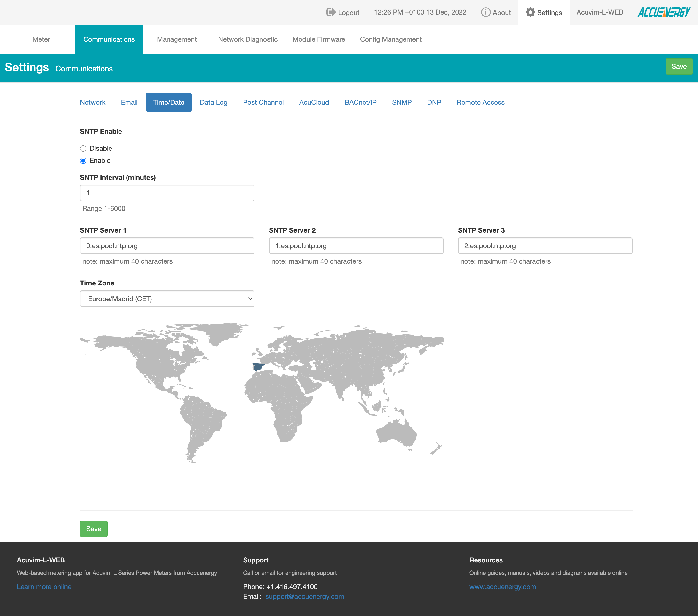The height and width of the screenshot is (616, 698).
Task: Open the www.accuenergy.com link
Action: click(502, 587)
